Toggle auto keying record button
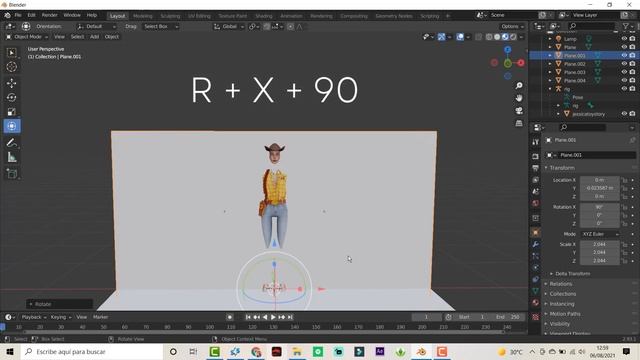 point(230,317)
